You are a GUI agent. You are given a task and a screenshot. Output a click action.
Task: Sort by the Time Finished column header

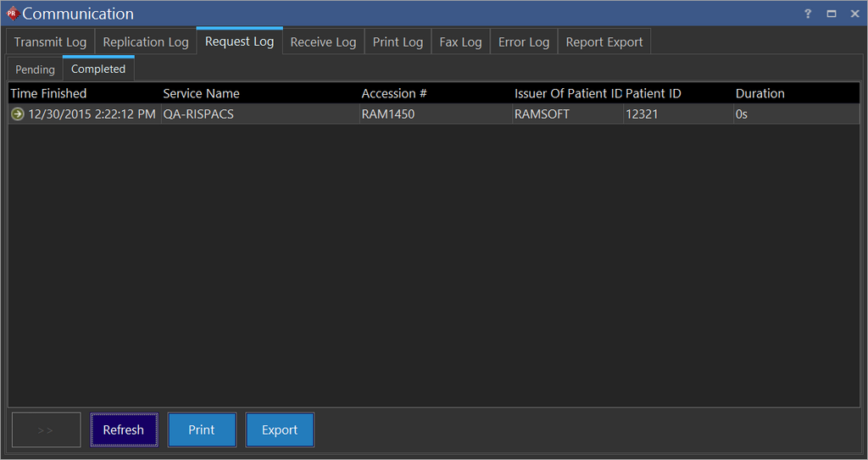click(48, 93)
